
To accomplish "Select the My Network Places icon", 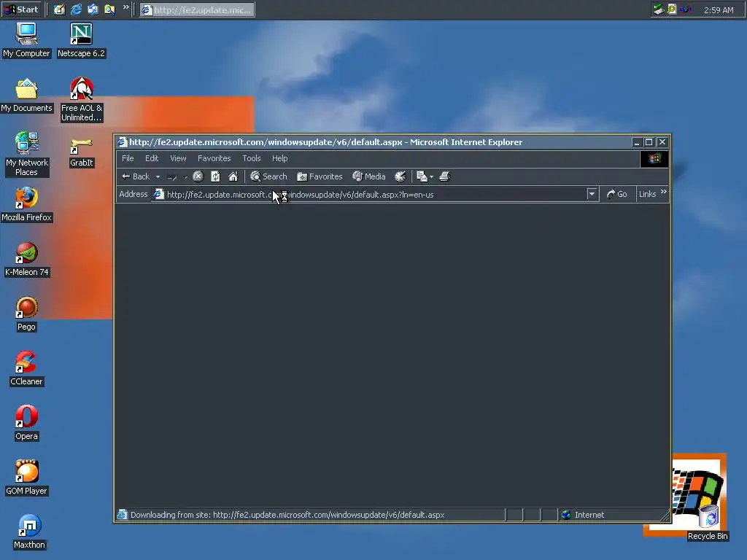I will pyautogui.click(x=27, y=155).
